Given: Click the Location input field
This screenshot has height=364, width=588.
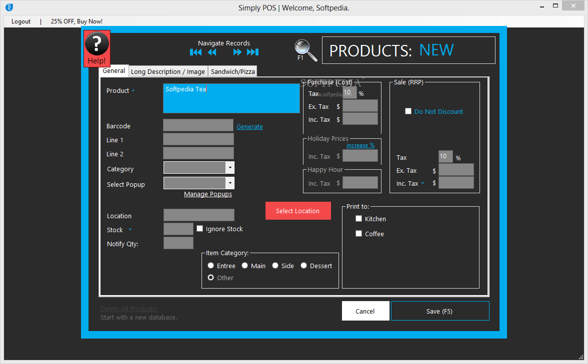Looking at the screenshot, I should tap(199, 215).
